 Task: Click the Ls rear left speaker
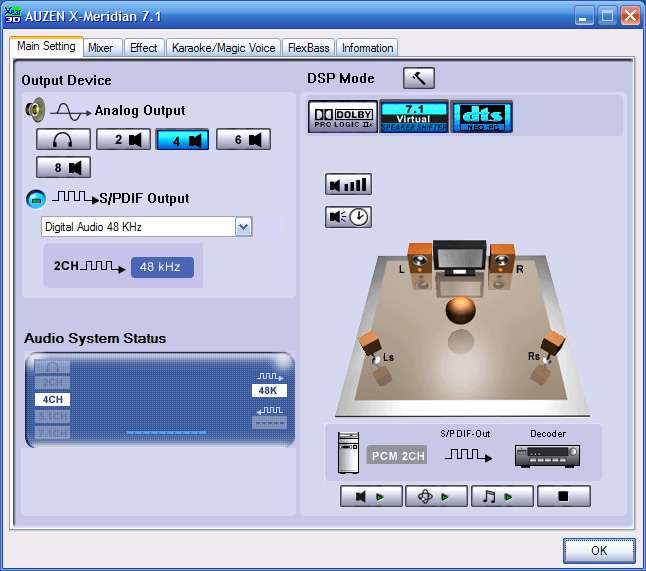coord(371,348)
